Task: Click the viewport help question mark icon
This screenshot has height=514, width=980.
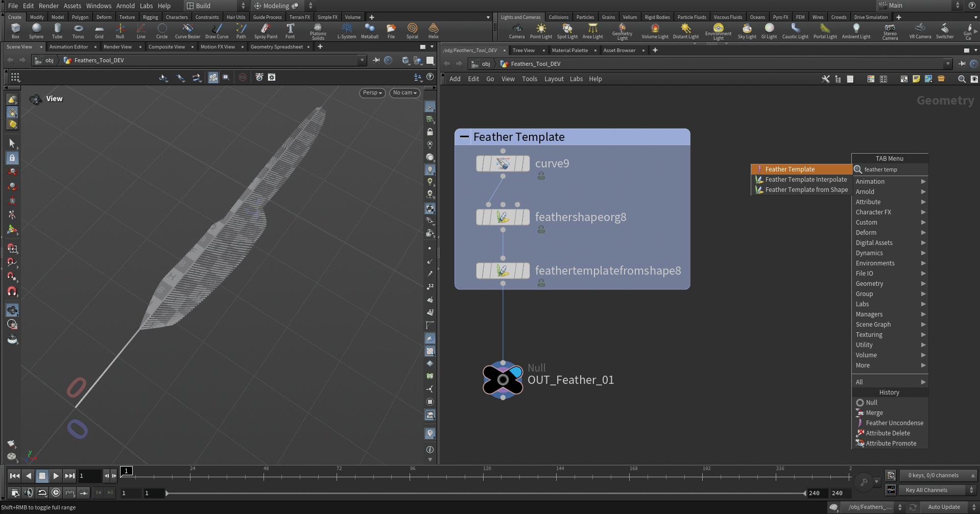Action: (x=430, y=77)
